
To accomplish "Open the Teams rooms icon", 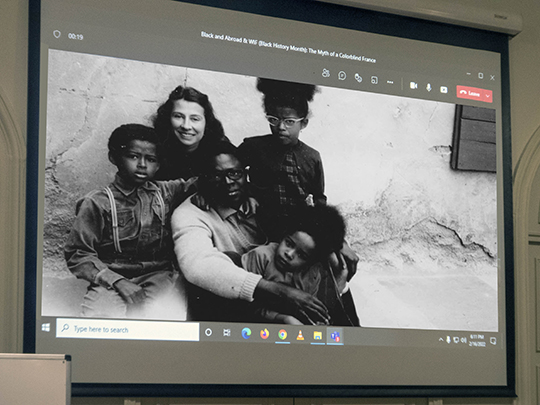I will [374, 80].
